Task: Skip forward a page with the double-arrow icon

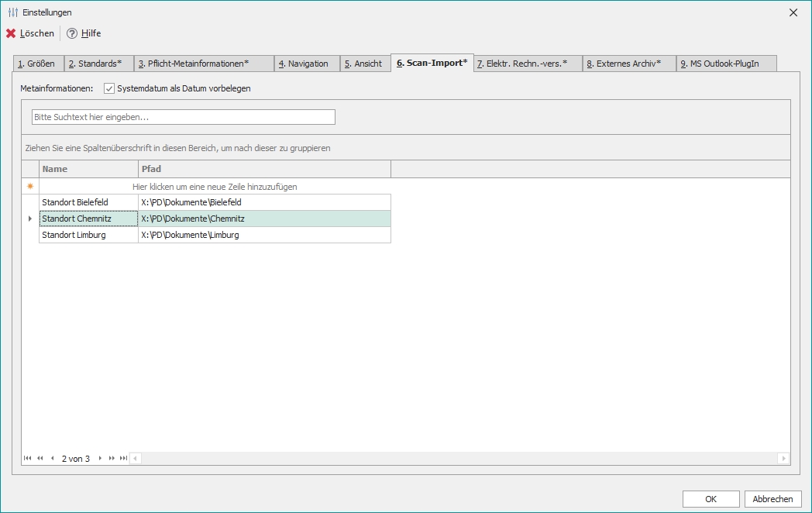Action: [x=112, y=458]
